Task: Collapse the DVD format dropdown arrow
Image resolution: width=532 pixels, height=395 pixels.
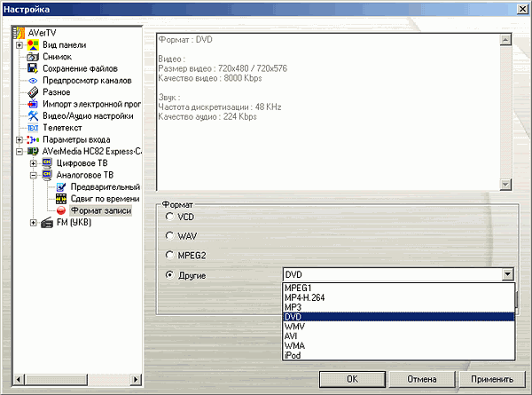Action: (x=507, y=275)
